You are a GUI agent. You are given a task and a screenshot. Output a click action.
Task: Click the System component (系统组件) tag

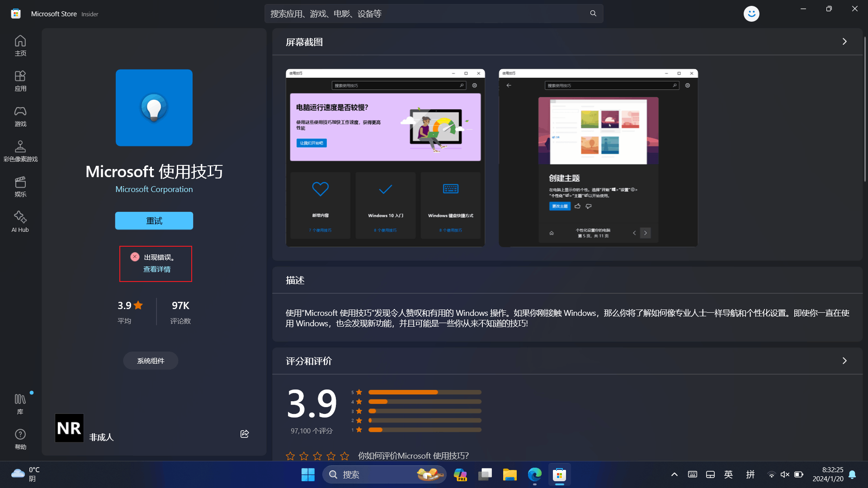click(151, 361)
